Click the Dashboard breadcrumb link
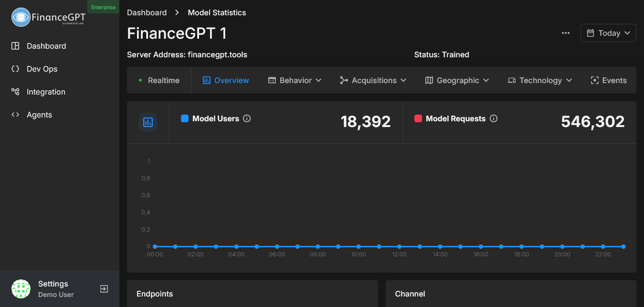Viewport: 644px width, 307px height. 147,13
